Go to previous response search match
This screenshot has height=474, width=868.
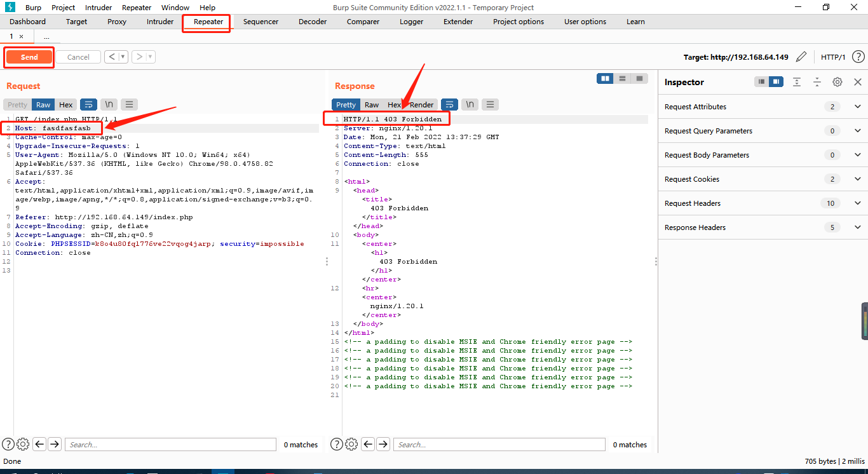pos(368,444)
